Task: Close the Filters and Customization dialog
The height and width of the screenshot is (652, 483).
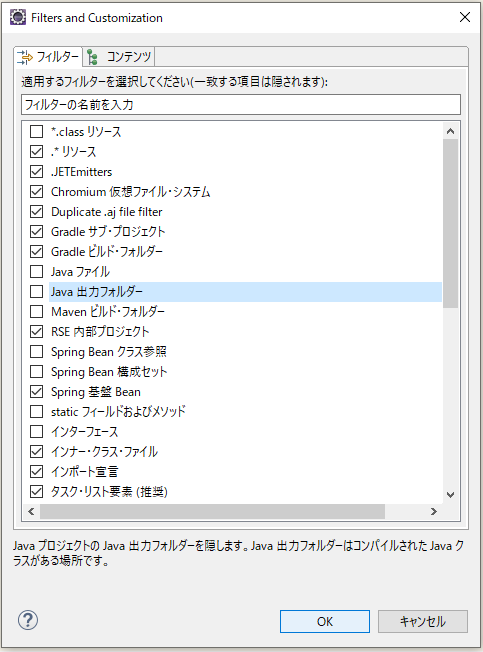Action: pyautogui.click(x=465, y=17)
